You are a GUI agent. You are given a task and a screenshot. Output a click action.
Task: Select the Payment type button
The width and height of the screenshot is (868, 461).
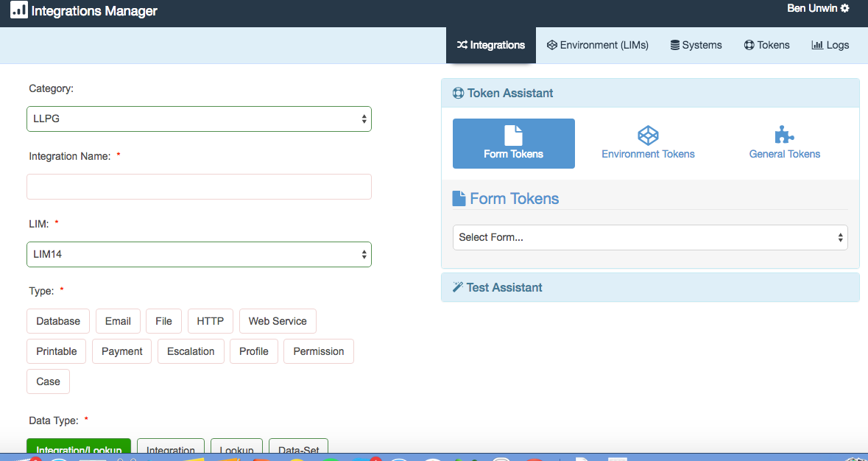121,351
